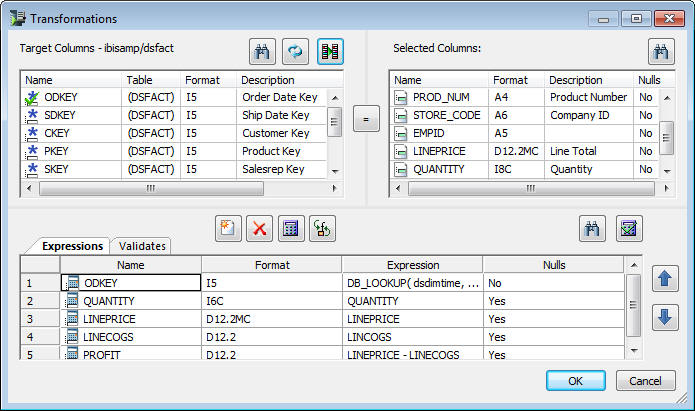Click the new expression icon
This screenshot has width=695, height=411.
(x=228, y=229)
